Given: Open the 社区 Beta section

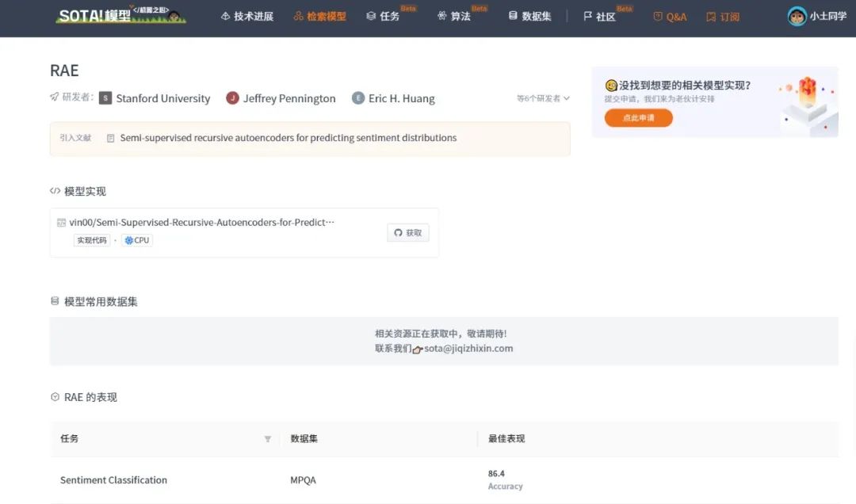Looking at the screenshot, I should (x=600, y=16).
